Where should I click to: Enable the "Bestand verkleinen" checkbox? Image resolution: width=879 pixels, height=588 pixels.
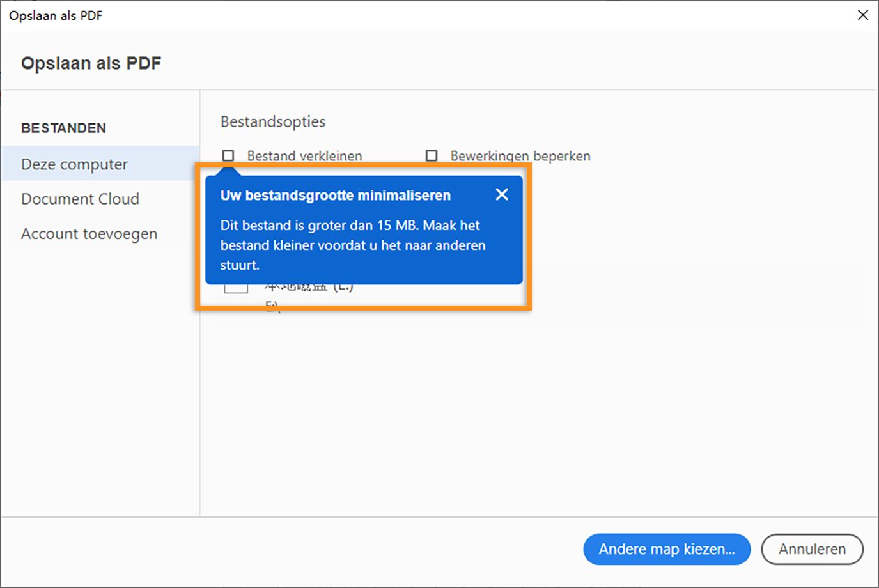tap(228, 155)
